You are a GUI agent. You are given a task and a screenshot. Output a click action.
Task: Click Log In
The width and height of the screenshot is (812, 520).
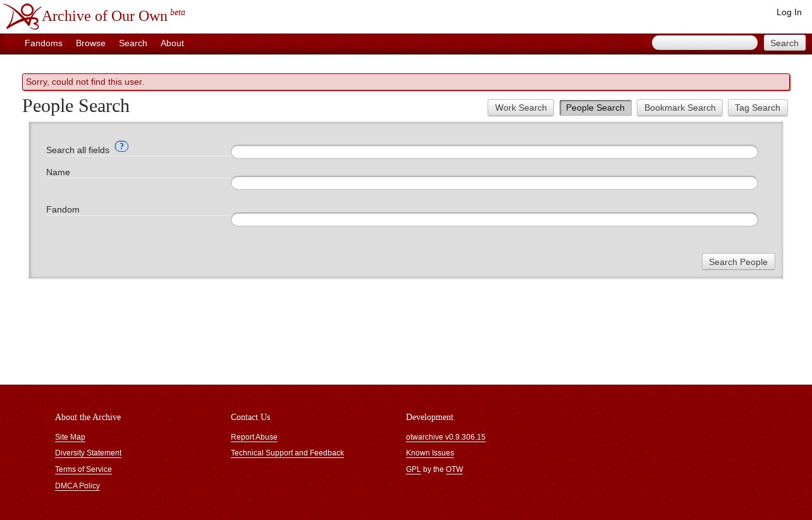pos(789,13)
